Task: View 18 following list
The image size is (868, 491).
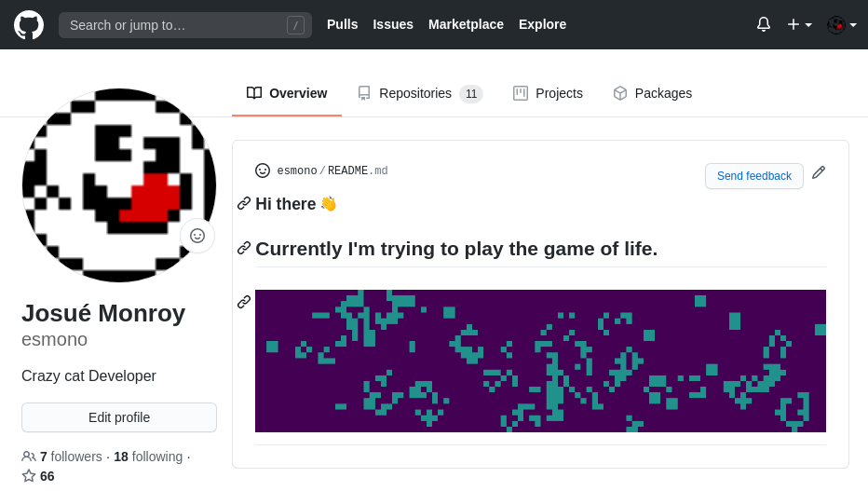Action: pyautogui.click(x=148, y=457)
